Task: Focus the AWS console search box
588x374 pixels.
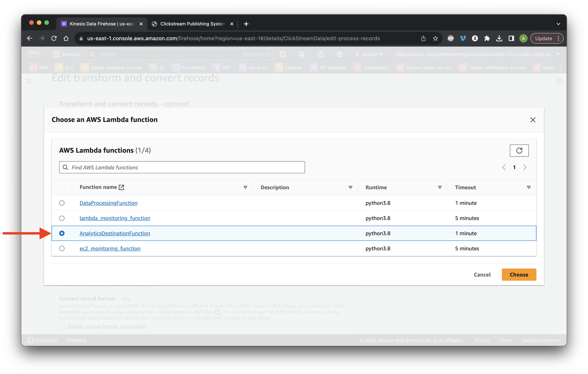Action: (179, 54)
